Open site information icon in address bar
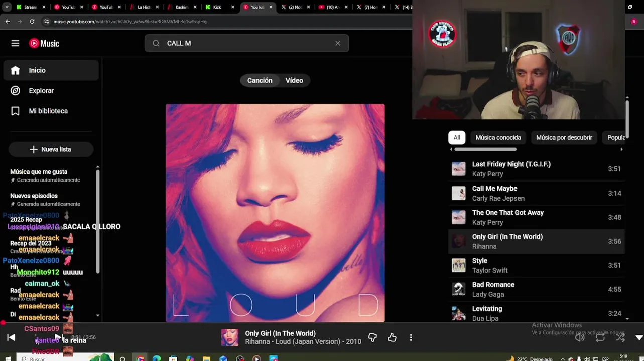Image resolution: width=644 pixels, height=361 pixels. click(46, 21)
